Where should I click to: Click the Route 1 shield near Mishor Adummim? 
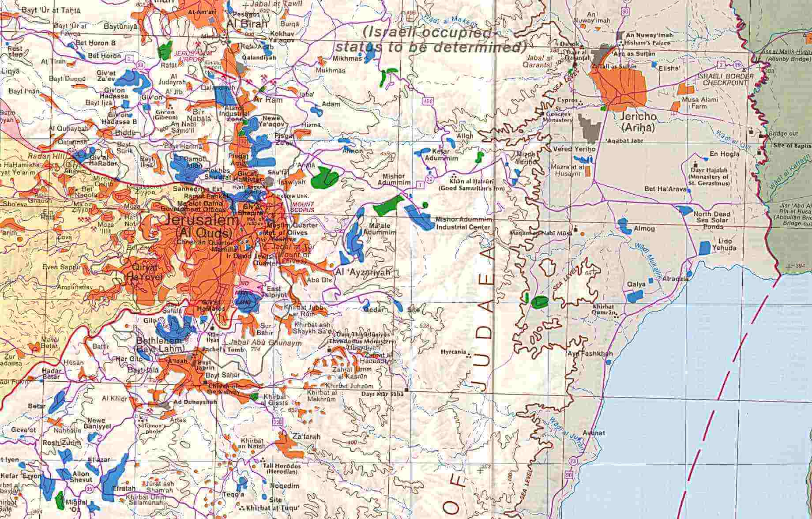(x=420, y=185)
